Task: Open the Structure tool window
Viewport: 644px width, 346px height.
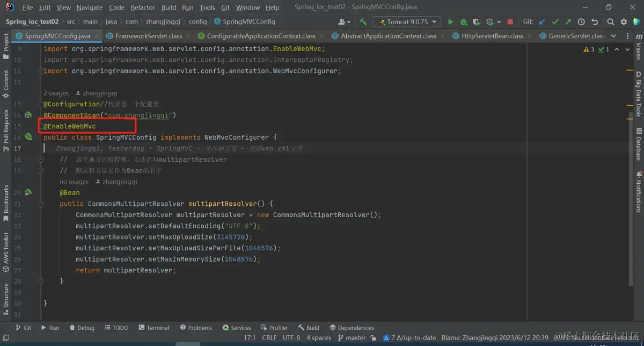Action: (6, 300)
